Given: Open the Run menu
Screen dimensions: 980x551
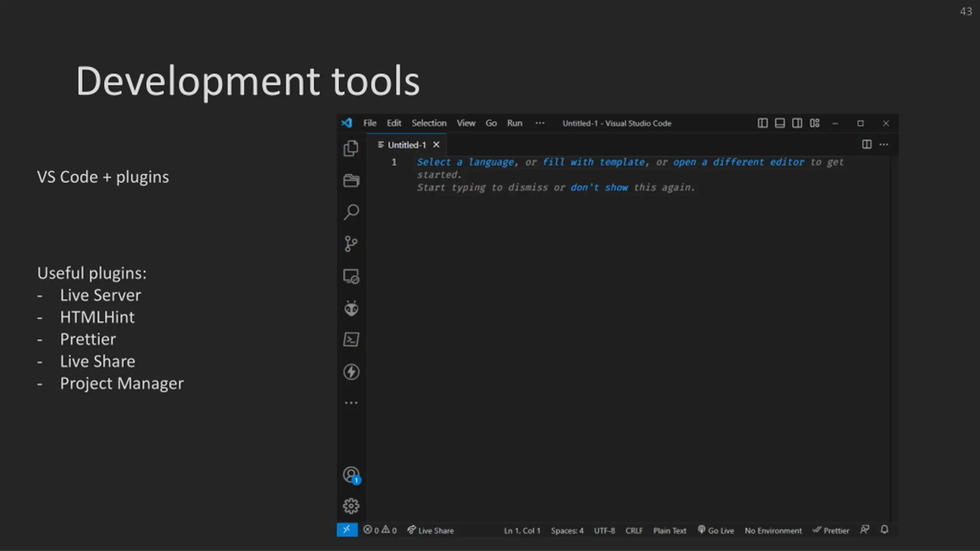Looking at the screenshot, I should 514,123.
